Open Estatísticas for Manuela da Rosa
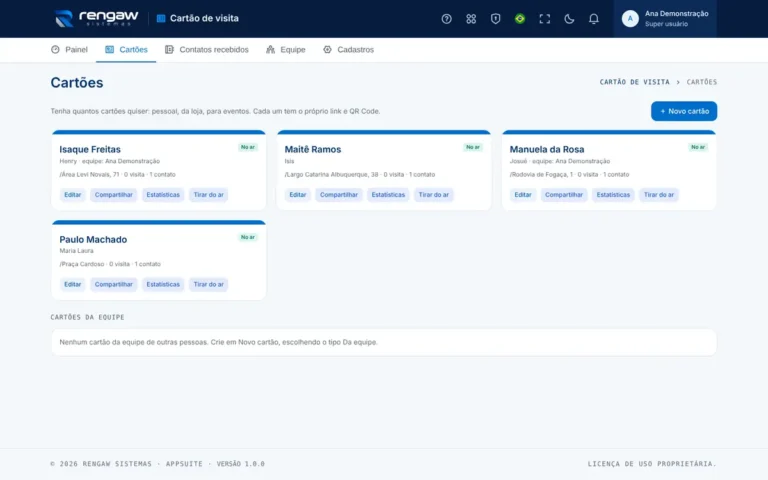 pos(613,194)
